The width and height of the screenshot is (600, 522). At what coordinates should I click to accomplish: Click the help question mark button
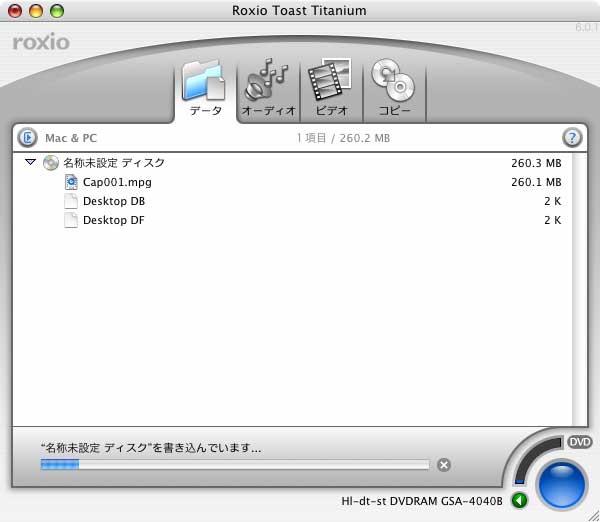tap(572, 138)
